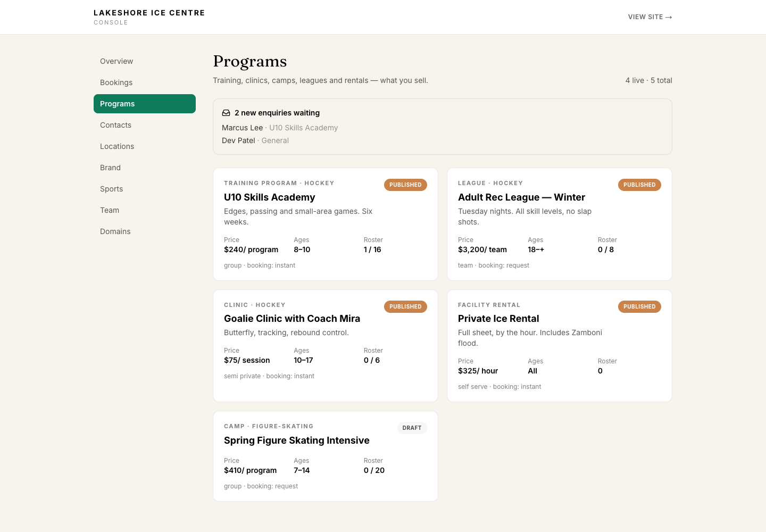This screenshot has height=532, width=766.
Task: Click 'semi private · booking: instant' text
Action: coord(269,376)
